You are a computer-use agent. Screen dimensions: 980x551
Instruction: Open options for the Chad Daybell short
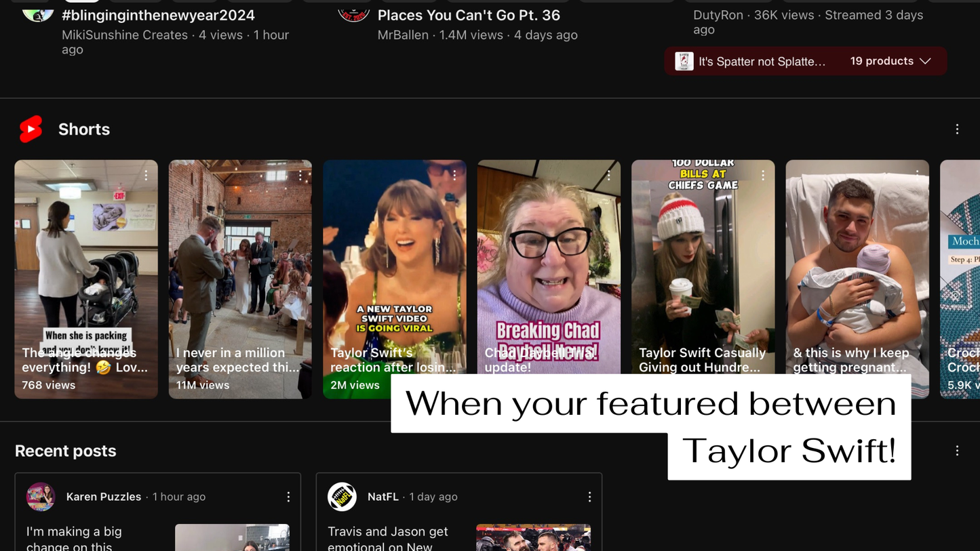[x=608, y=176]
